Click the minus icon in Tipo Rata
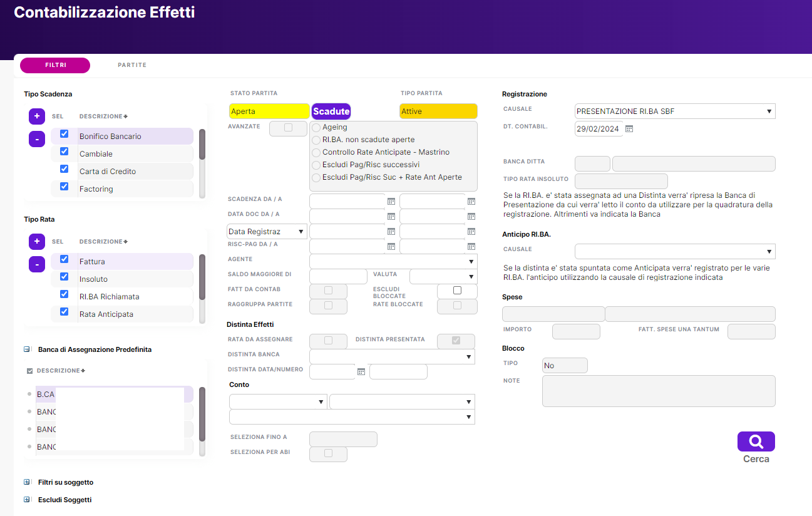The image size is (812, 516). (37, 264)
